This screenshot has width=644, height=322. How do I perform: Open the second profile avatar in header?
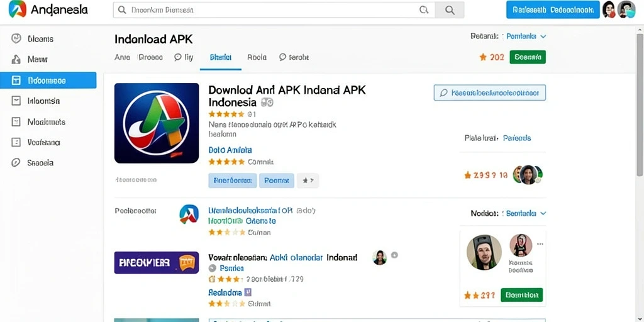(x=626, y=9)
